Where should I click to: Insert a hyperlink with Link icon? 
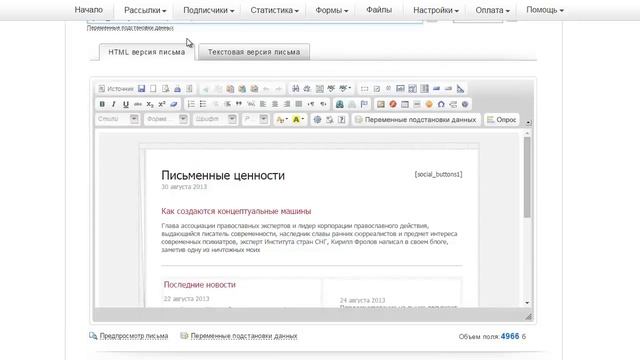click(340, 104)
